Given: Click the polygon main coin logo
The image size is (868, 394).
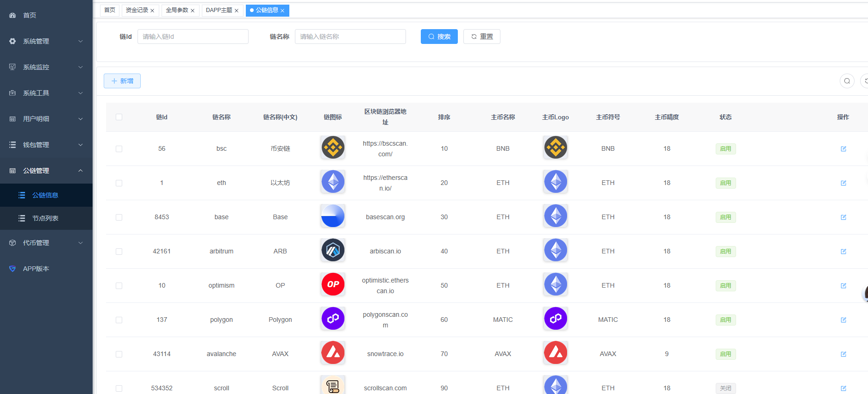Looking at the screenshot, I should pos(556,319).
